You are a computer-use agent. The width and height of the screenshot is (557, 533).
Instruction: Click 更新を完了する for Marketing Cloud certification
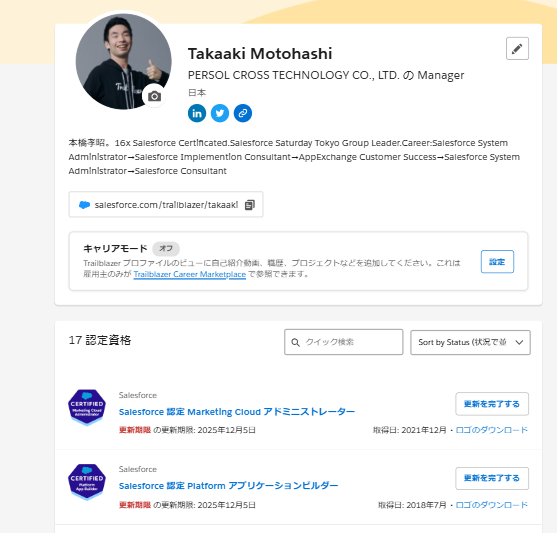point(492,404)
